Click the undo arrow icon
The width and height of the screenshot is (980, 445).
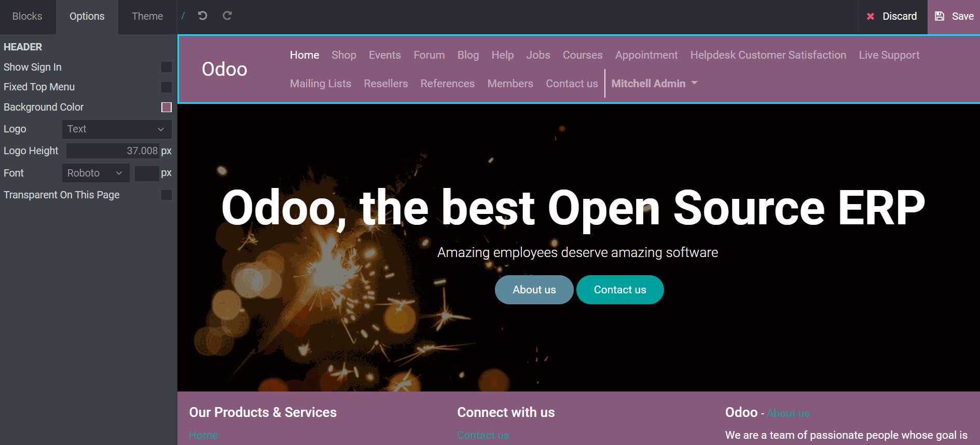(202, 16)
